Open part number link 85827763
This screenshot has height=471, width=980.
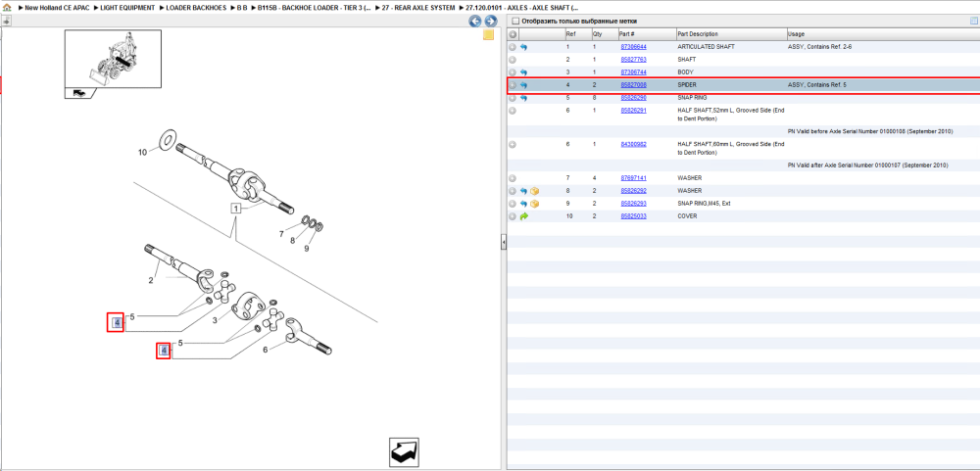coord(633,60)
